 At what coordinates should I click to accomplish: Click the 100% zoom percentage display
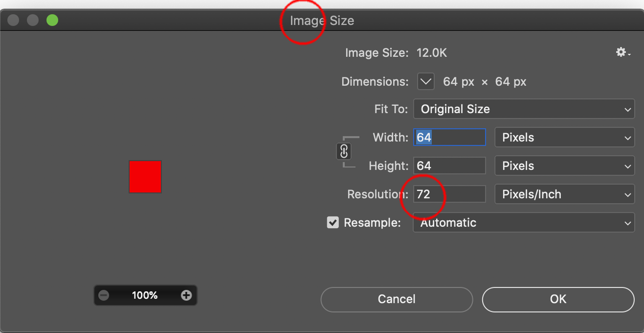[145, 295]
